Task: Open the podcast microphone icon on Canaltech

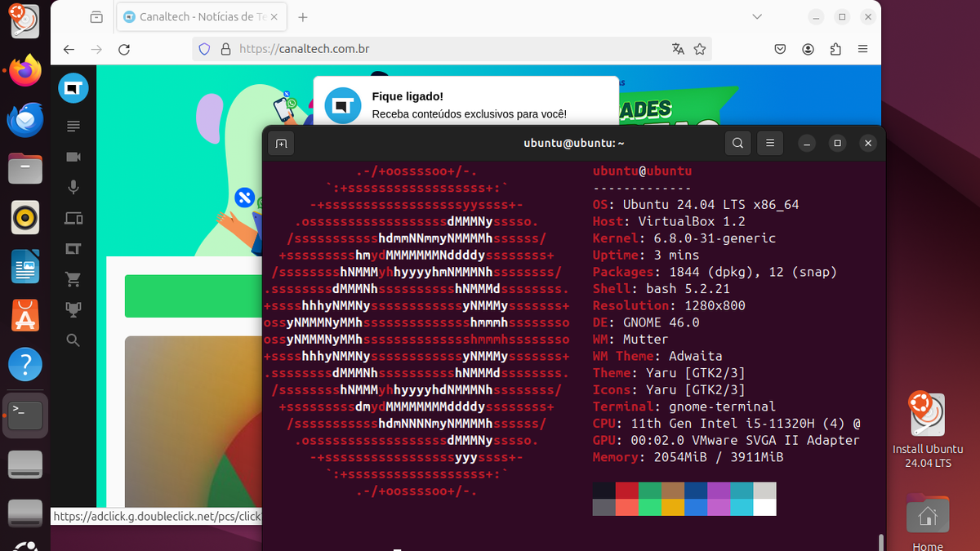Action: [73, 187]
